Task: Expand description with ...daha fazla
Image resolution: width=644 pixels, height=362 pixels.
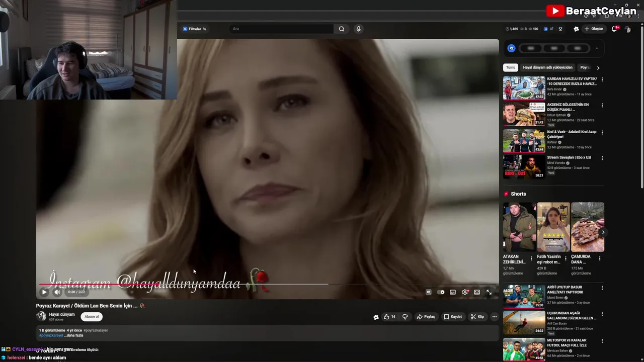Action: [x=73, y=335]
